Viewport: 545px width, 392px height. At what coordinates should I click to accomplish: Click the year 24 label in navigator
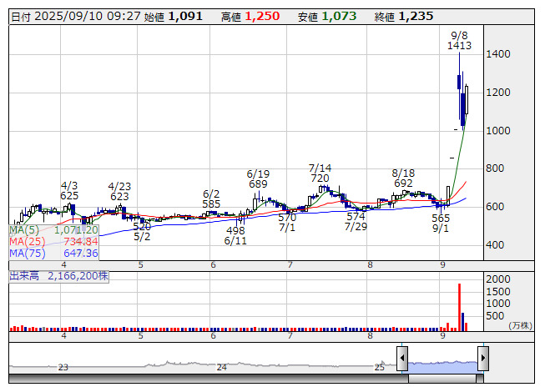(222, 367)
